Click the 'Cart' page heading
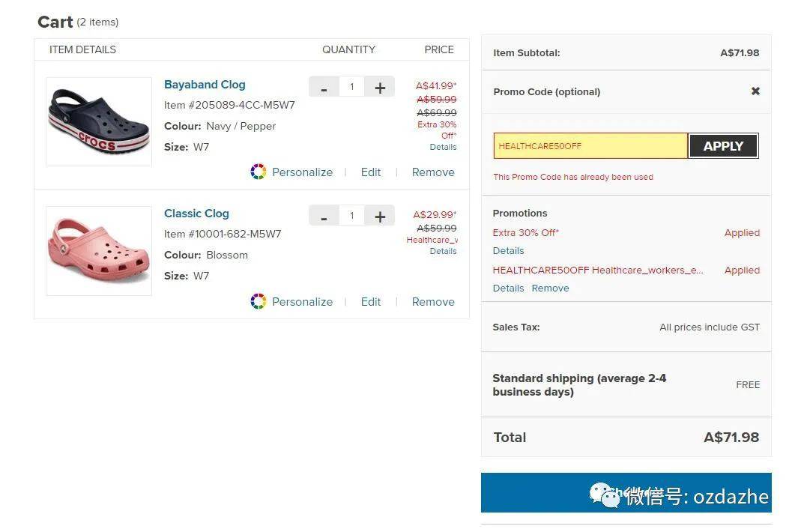This screenshot has width=795, height=532. (55, 22)
